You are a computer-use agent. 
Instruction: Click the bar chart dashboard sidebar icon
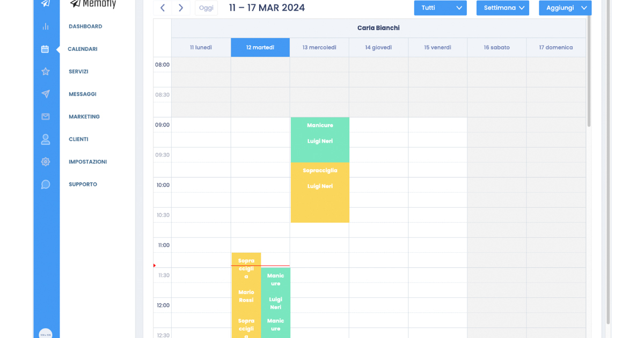(46, 26)
